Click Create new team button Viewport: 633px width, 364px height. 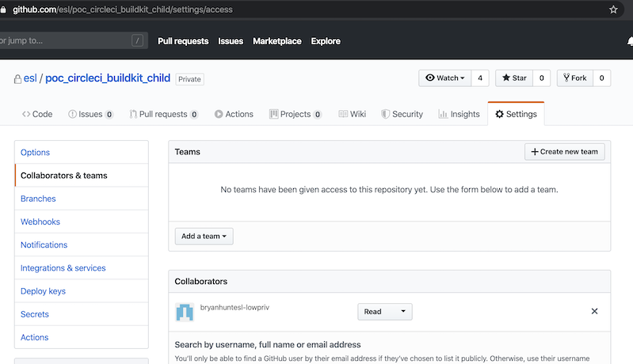tap(564, 152)
